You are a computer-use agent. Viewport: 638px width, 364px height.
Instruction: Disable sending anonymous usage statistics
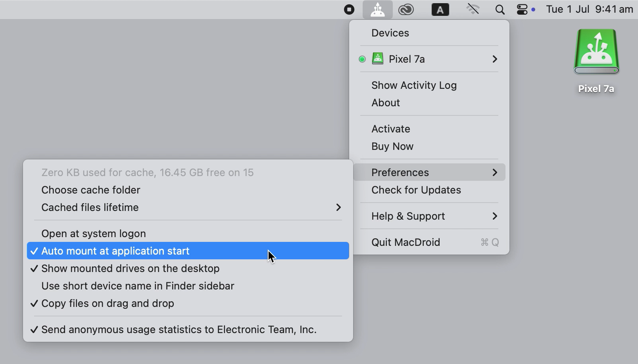pos(188,330)
